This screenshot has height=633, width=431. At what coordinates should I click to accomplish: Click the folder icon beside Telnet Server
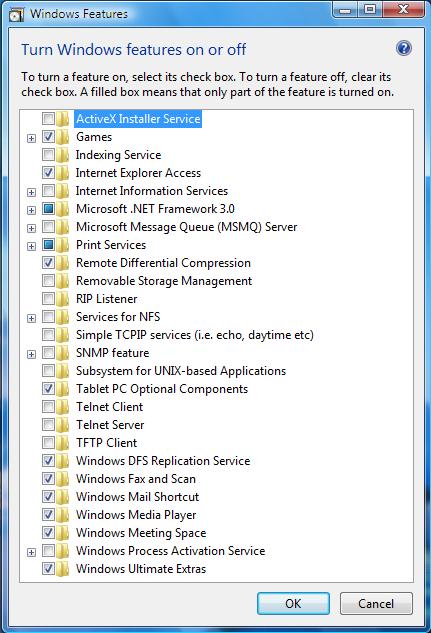(x=63, y=425)
